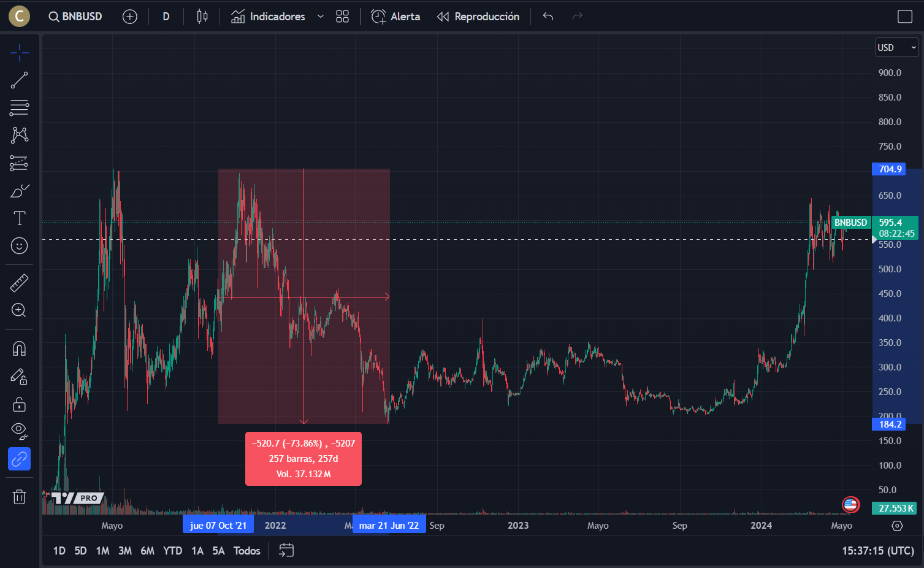924x568 pixels.
Task: Click the undo arrow
Action: 548,17
